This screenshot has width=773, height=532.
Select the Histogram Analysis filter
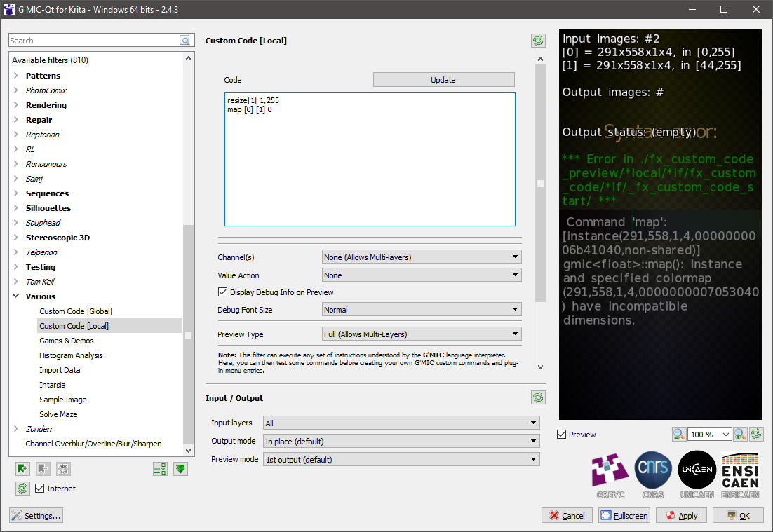pos(71,355)
